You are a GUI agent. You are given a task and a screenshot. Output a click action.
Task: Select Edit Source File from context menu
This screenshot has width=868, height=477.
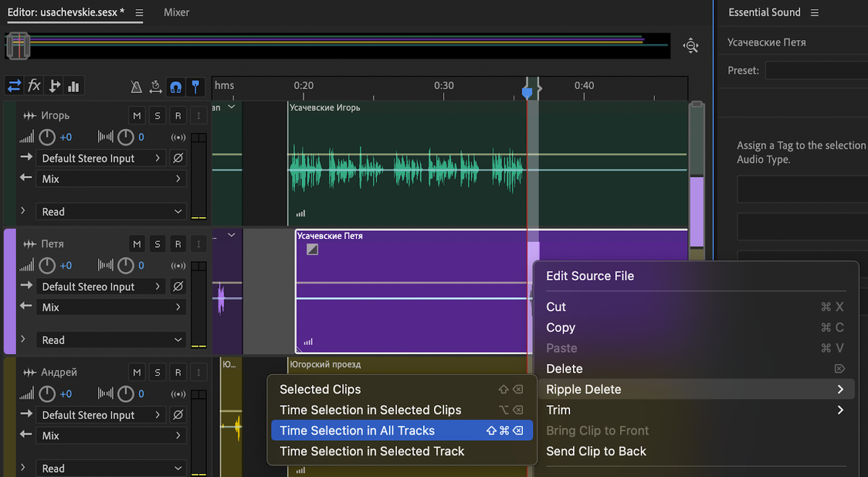[696, 276]
